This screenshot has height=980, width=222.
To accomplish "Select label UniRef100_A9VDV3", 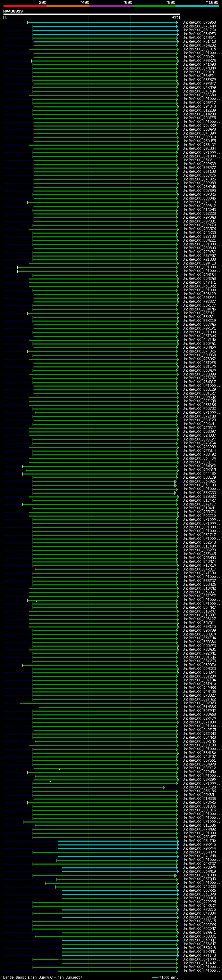I will [x=199, y=703].
